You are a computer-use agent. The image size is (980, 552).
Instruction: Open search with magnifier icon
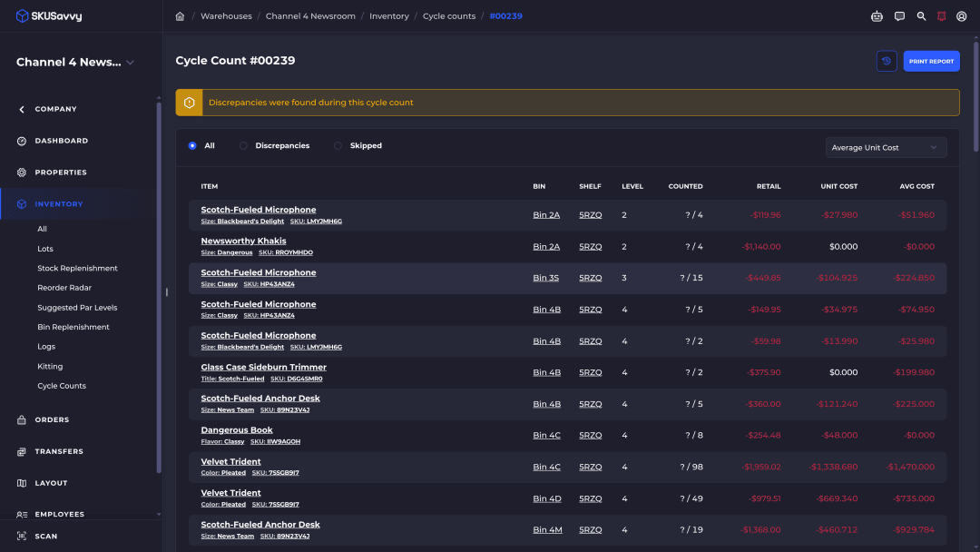point(921,16)
